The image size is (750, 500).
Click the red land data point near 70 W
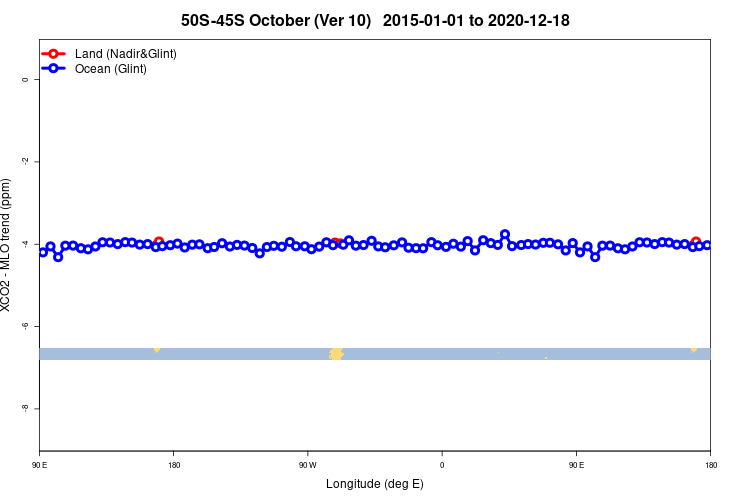[336, 242]
